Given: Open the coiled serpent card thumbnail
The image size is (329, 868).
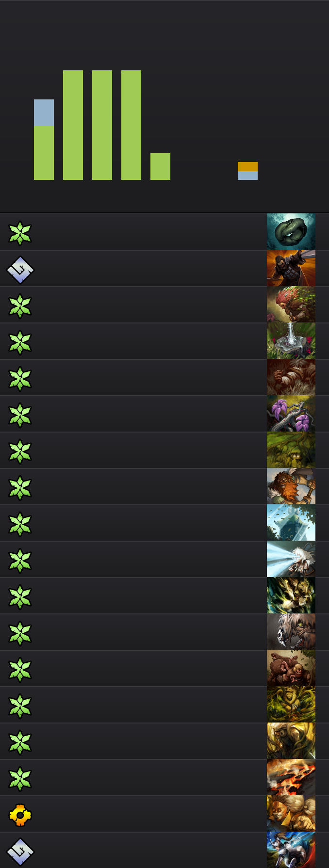Looking at the screenshot, I should click(291, 232).
